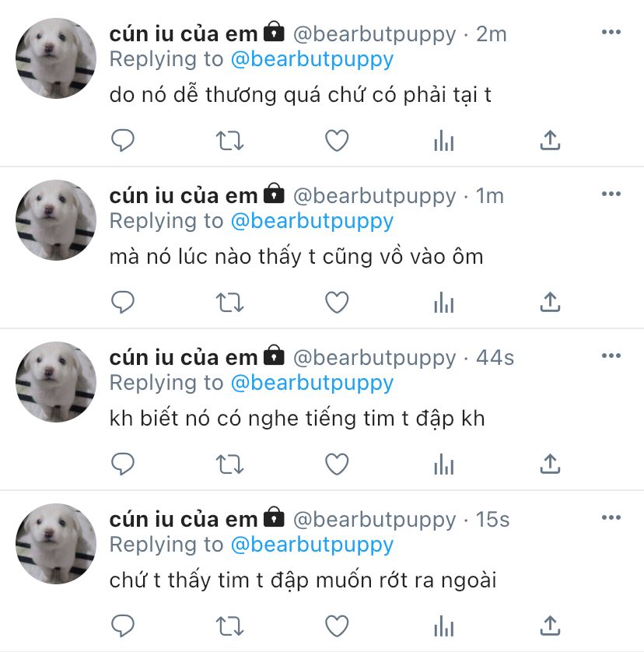
Task: Open @bearbutpuppy reply link in first tweet
Action: tap(312, 60)
